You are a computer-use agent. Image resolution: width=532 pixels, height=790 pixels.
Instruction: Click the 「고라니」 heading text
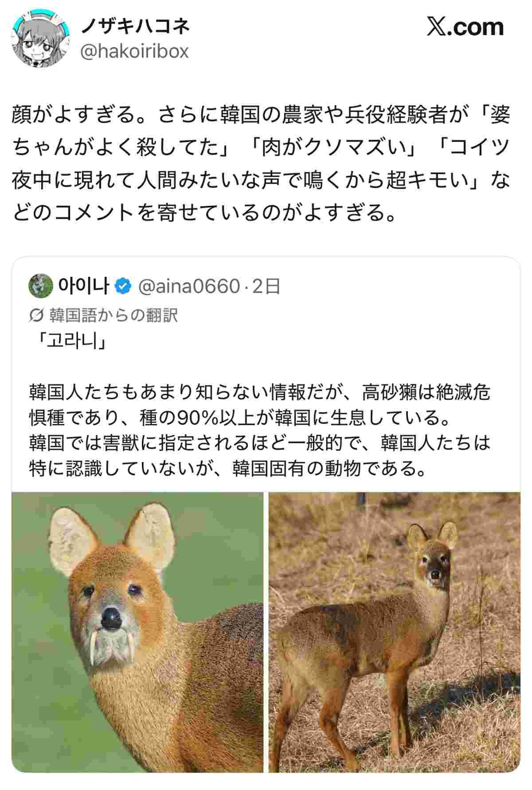point(70,343)
